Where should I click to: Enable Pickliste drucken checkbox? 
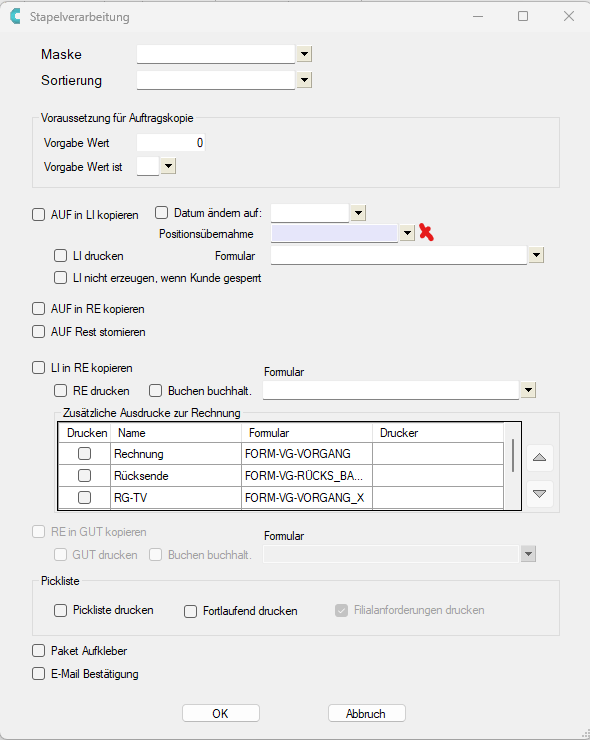60,610
